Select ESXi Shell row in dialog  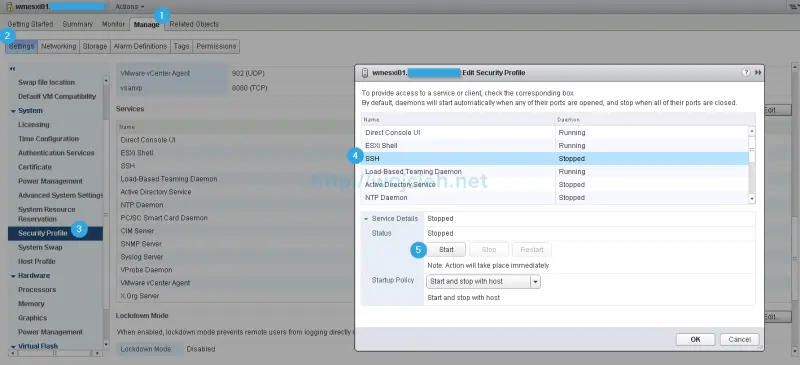pos(555,145)
